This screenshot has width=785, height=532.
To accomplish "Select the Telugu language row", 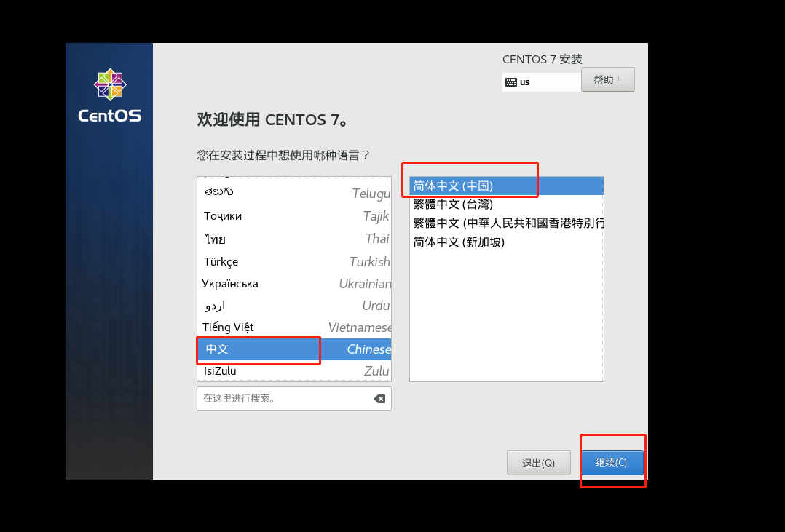I will coord(294,193).
